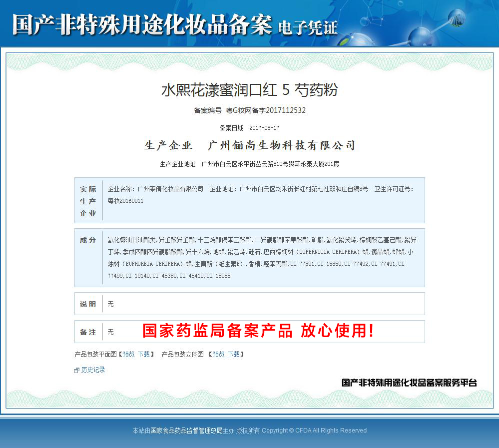The width and height of the screenshot is (499, 448).
Task: Click the 国产非特殊用途化妆品备案 header banner title
Action: coord(142,24)
